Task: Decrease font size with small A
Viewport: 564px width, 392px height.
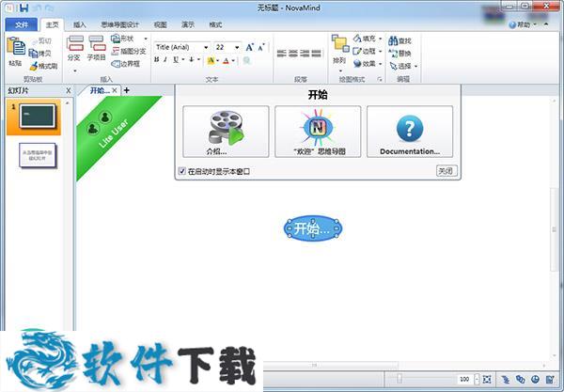Action: coord(261,47)
